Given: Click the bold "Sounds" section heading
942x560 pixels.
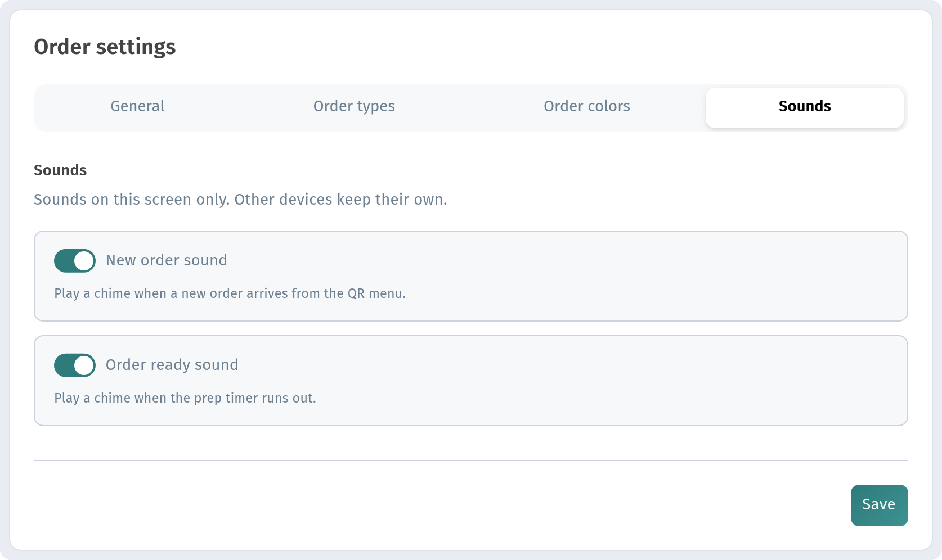Looking at the screenshot, I should pyautogui.click(x=60, y=170).
